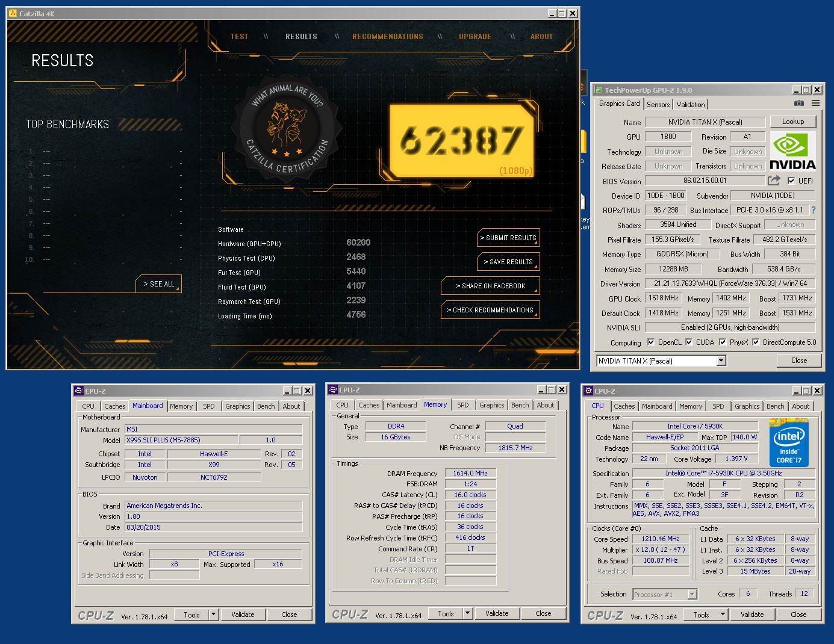This screenshot has height=644, width=834.
Task: Open Bench tab in the Memory CPU-Z window
Action: (520, 405)
